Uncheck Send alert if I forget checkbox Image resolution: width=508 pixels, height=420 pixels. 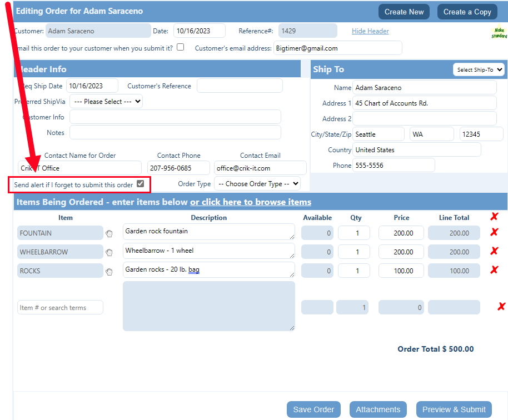(141, 184)
